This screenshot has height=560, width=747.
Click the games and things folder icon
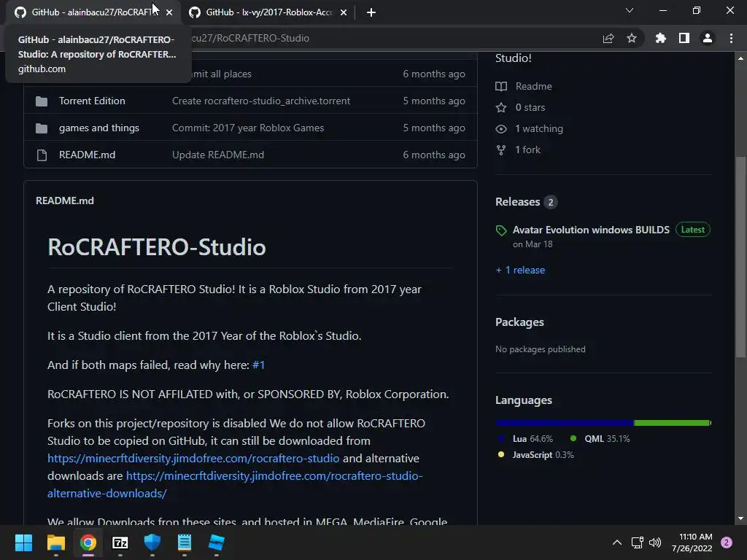point(42,128)
